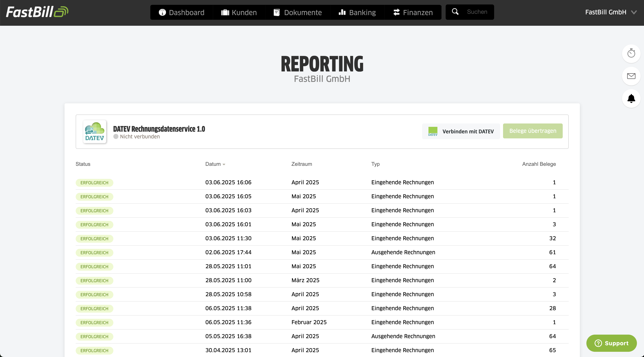Viewport: 644px width, 357px height.
Task: Click ERFOLGREICH badge for 03.06.2025 16:06
Action: tap(95, 183)
